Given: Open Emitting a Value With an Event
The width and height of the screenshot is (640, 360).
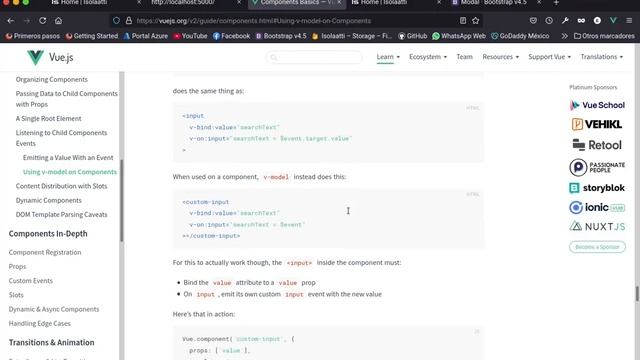Looking at the screenshot, I should pyautogui.click(x=68, y=158).
